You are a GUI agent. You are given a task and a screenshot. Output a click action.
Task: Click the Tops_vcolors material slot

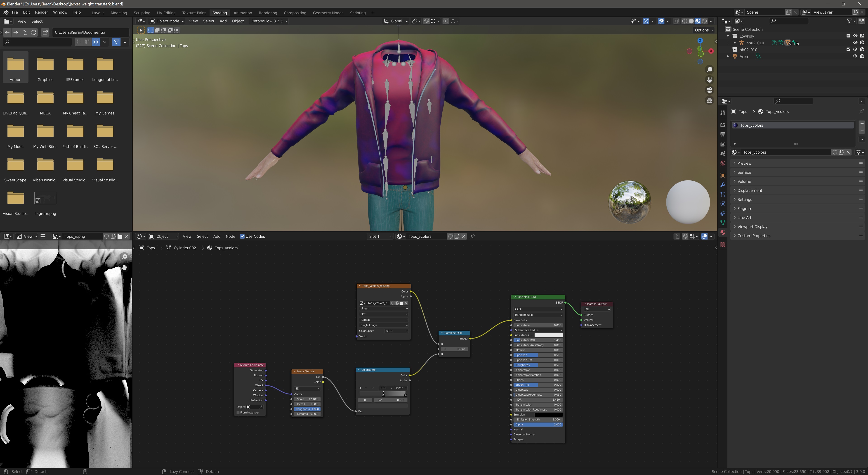pos(793,125)
